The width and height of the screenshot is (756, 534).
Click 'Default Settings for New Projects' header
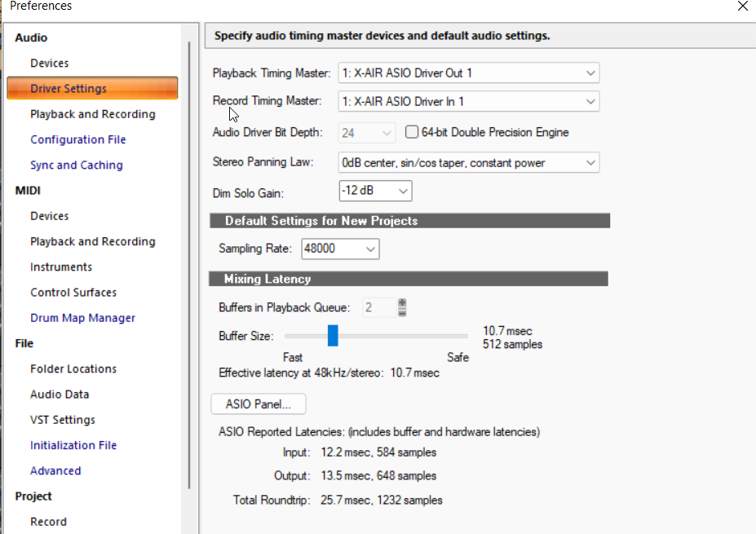[x=410, y=221]
